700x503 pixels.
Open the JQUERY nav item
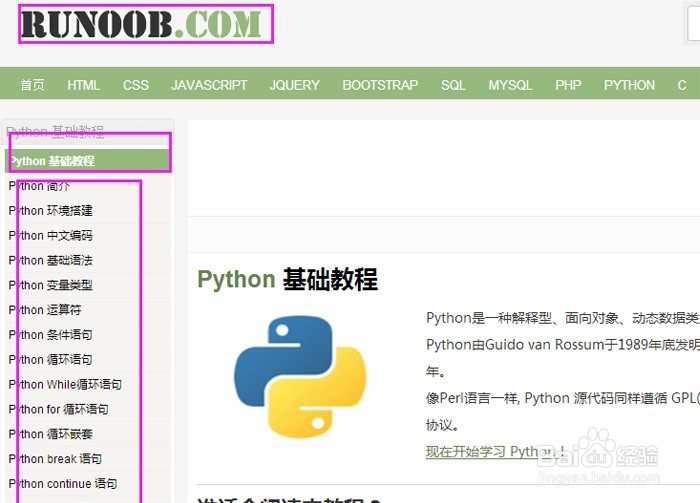point(295,85)
